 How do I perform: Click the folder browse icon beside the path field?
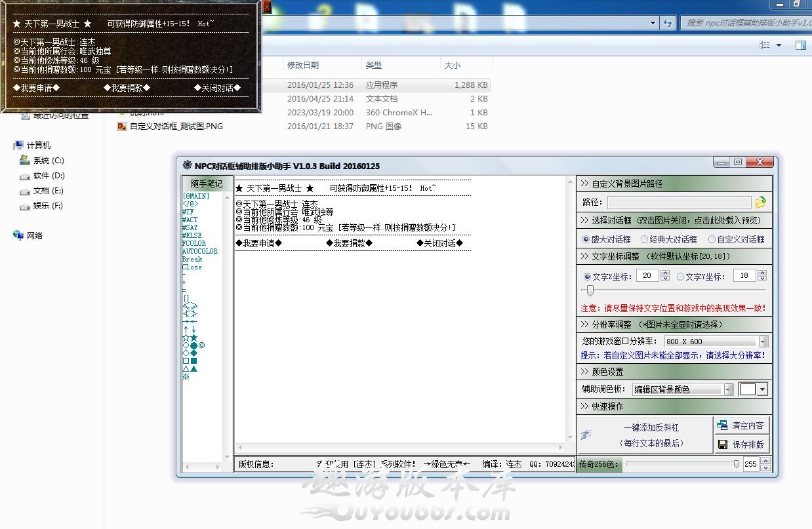[x=760, y=203]
